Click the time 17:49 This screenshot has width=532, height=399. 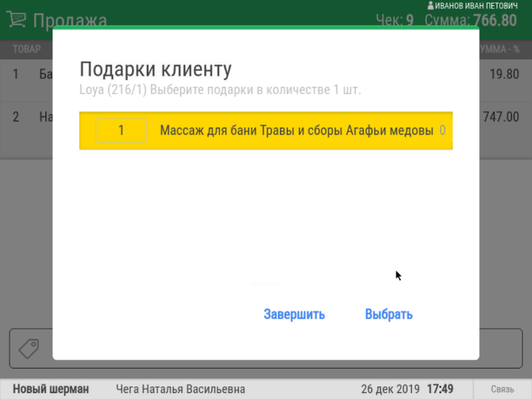440,389
